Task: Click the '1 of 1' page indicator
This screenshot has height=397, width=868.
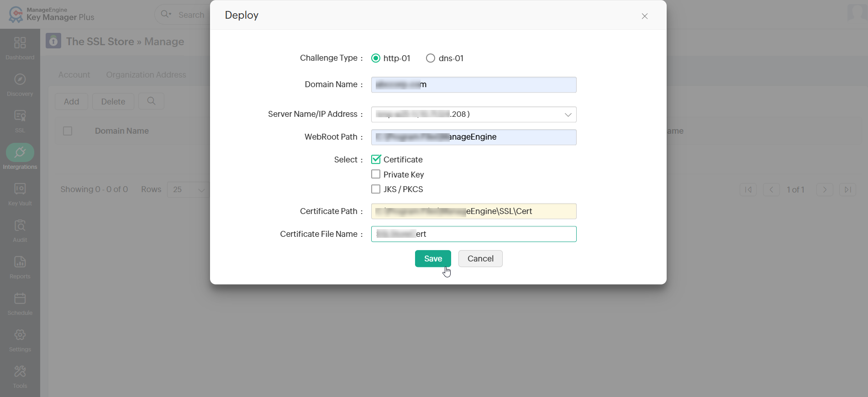Action: tap(795, 189)
